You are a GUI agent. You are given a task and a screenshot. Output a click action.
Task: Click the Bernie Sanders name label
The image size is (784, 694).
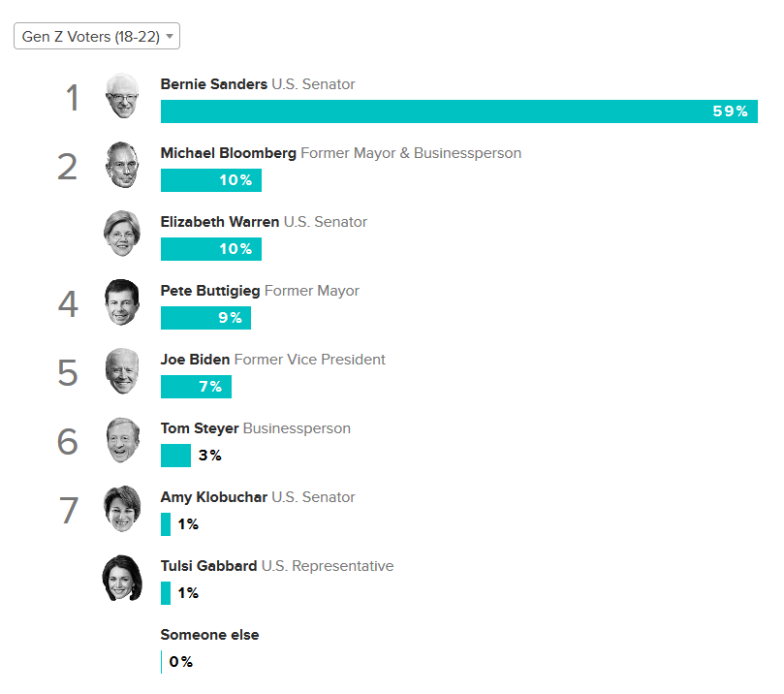[213, 84]
